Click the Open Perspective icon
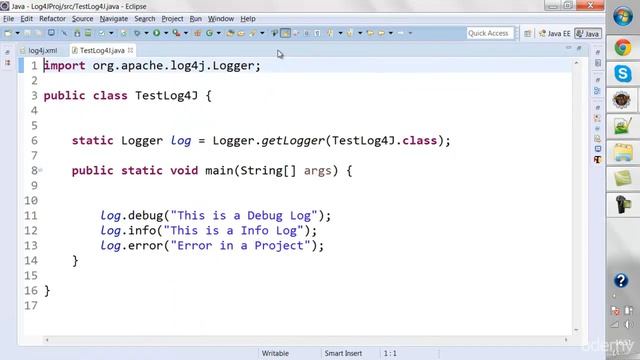The height and width of the screenshot is (360, 640). (x=527, y=33)
